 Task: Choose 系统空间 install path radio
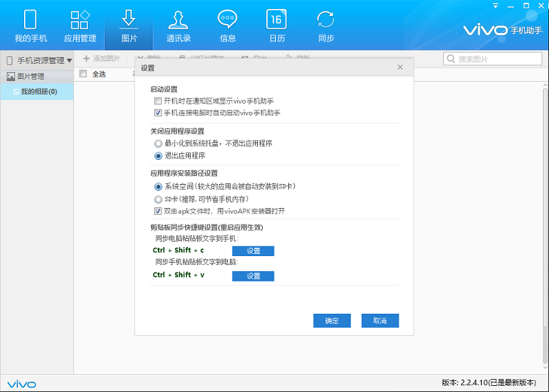tap(159, 186)
